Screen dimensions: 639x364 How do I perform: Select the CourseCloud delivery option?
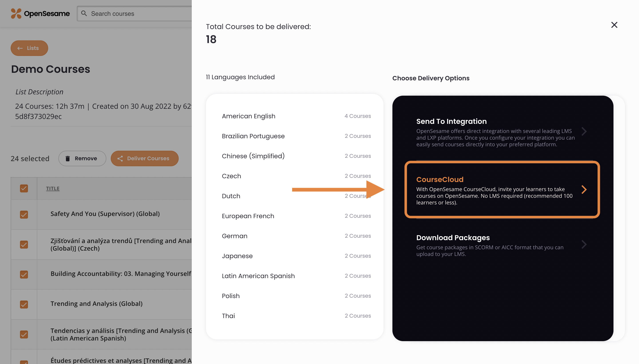pyautogui.click(x=502, y=190)
